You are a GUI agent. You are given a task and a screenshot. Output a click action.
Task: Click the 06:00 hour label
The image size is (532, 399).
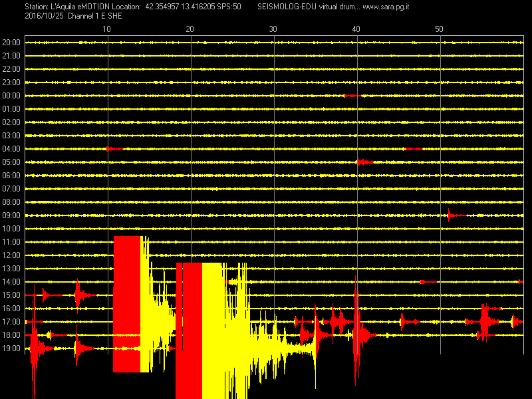11,176
